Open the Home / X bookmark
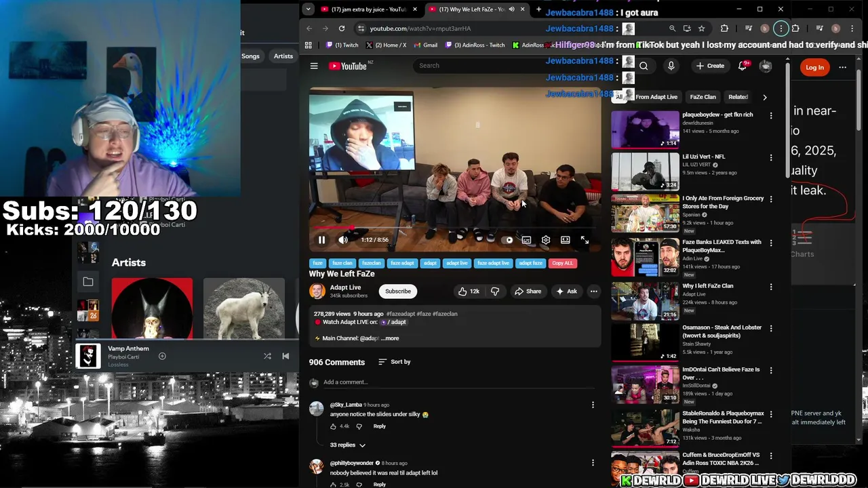This screenshot has height=488, width=868. coord(386,45)
